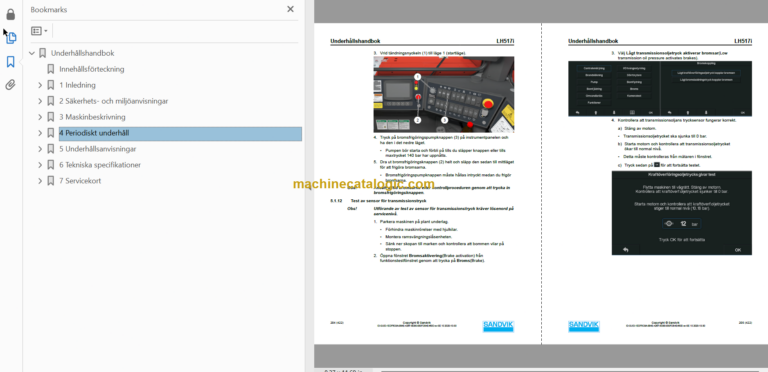Click bookmark icon beside 5 Underhållsanvisningar

50,149
